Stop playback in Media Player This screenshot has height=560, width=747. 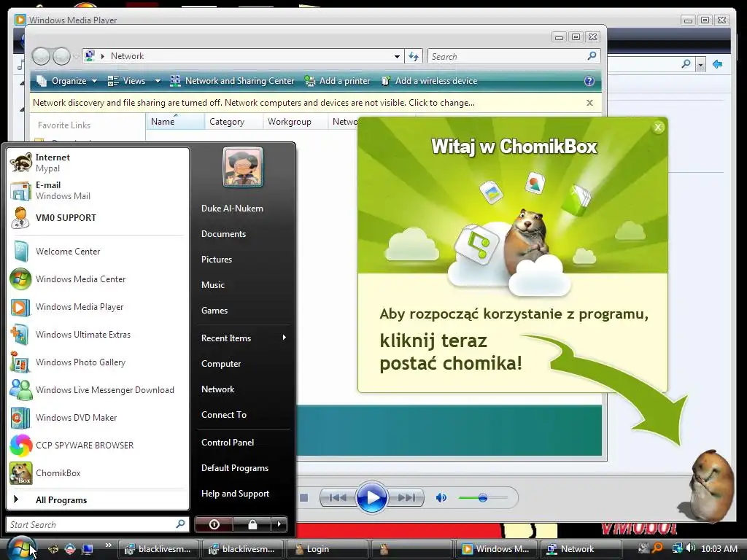(x=303, y=497)
